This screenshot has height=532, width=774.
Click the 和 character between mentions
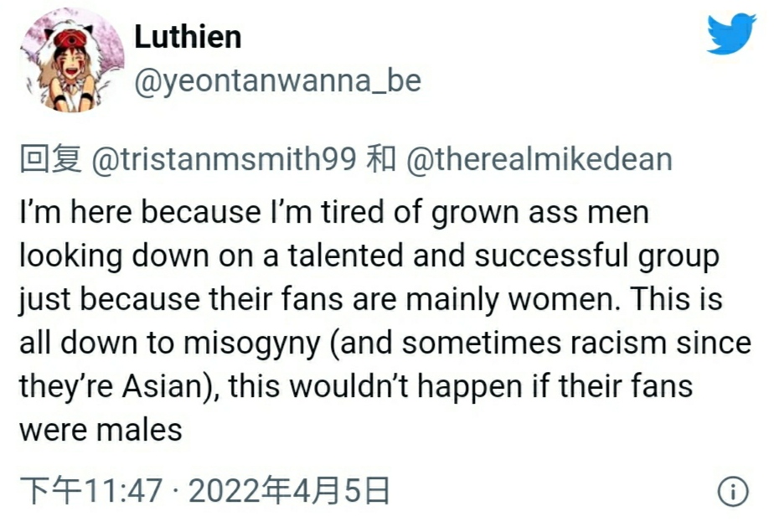coord(380,159)
